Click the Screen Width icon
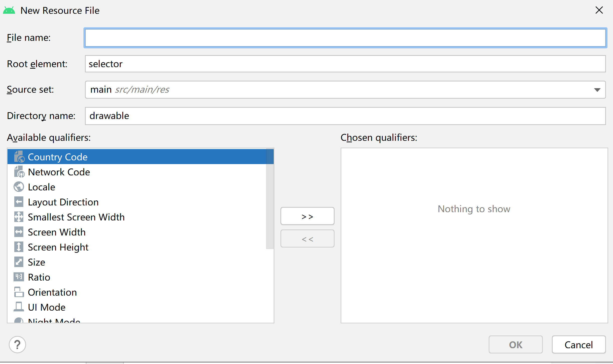Screen dimensions: 613x364 click(x=19, y=232)
